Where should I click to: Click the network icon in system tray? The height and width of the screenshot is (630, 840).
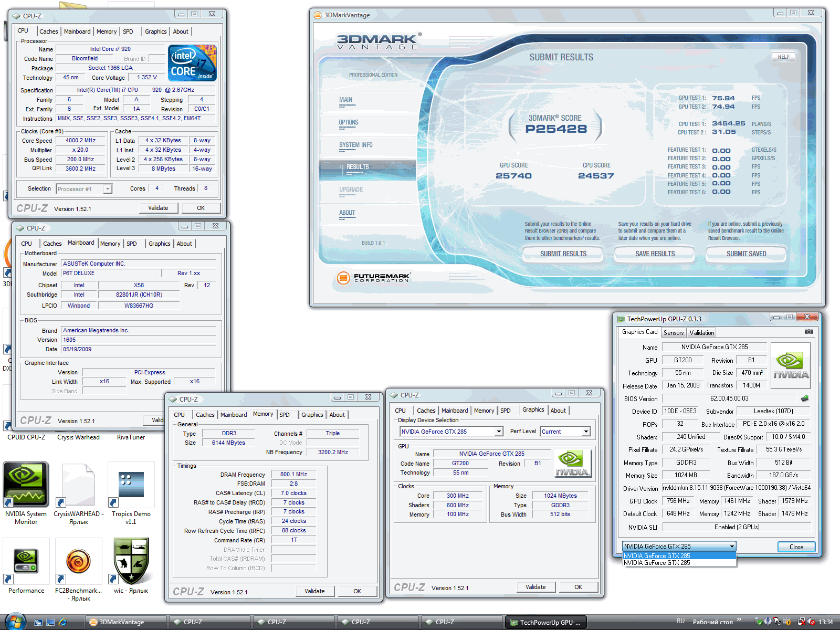click(801, 622)
